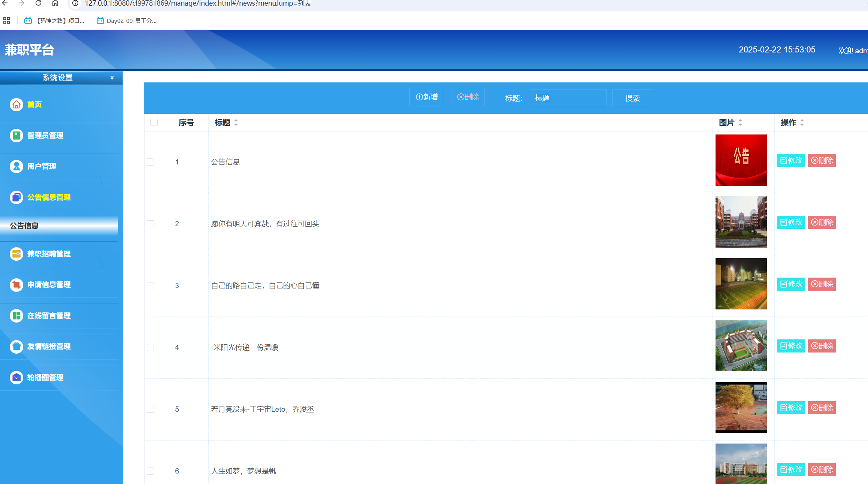Click the 新增 add button
The width and height of the screenshot is (868, 484).
point(426,97)
